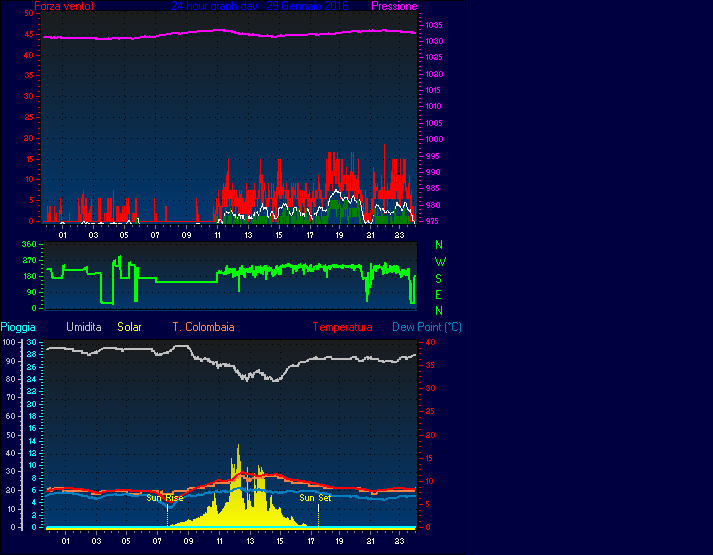Click the 'Sun Set' marker on the solar graph
713x555 pixels.
point(315,497)
